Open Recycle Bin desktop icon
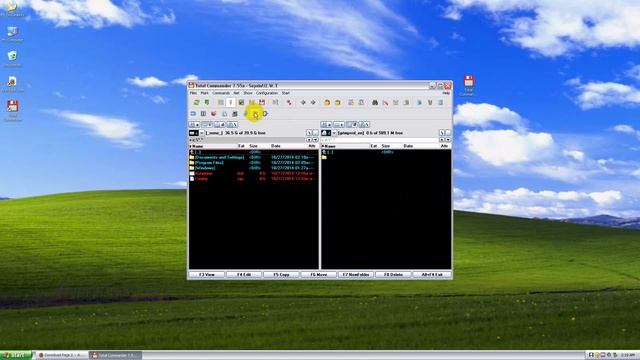Image resolution: width=640 pixels, height=360 pixels. point(12,59)
